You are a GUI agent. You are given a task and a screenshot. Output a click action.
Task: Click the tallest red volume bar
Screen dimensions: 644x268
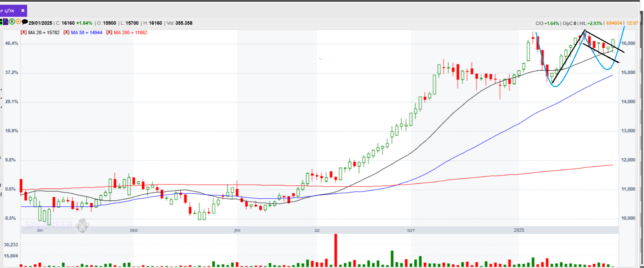[336, 250]
